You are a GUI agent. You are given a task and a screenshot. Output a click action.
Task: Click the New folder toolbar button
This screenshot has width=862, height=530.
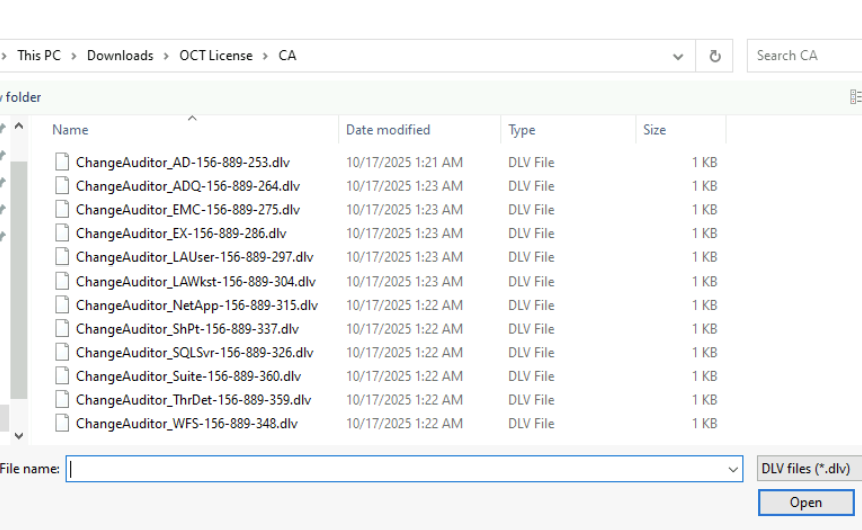tap(21, 97)
